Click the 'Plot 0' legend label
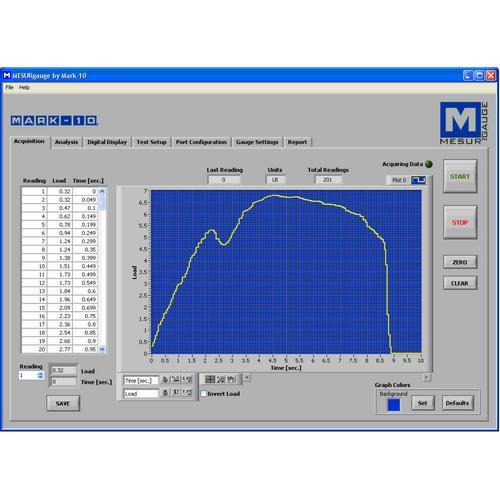Screen dimensions: 500x500 tap(399, 180)
